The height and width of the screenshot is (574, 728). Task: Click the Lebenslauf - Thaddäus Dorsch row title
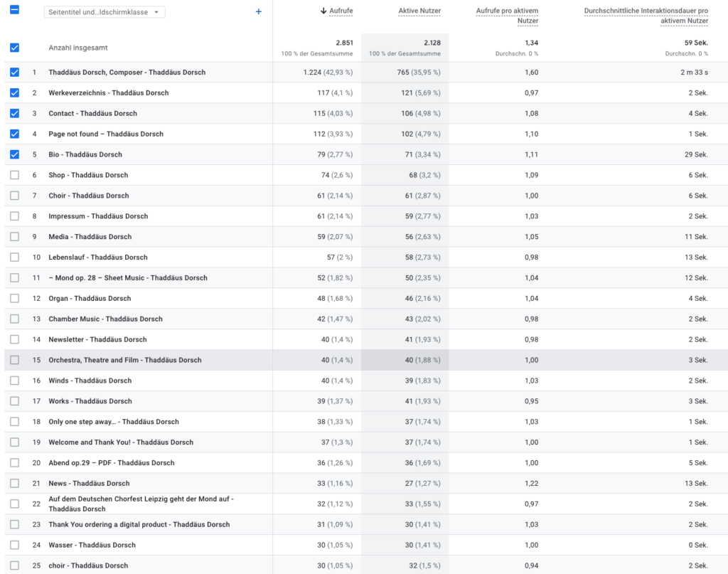(98, 257)
